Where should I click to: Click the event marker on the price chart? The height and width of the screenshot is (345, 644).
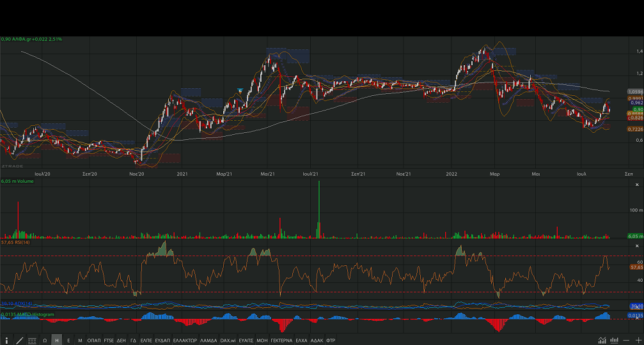pos(240,91)
